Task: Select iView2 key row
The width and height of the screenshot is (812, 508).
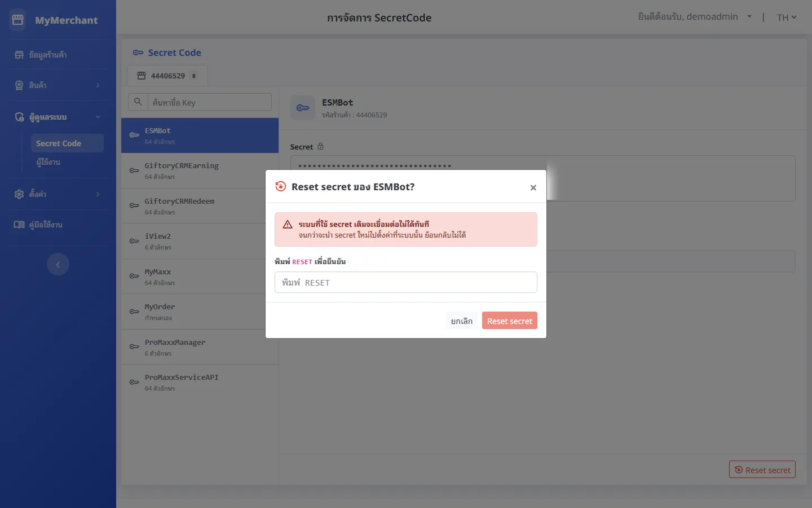Action: pos(200,241)
